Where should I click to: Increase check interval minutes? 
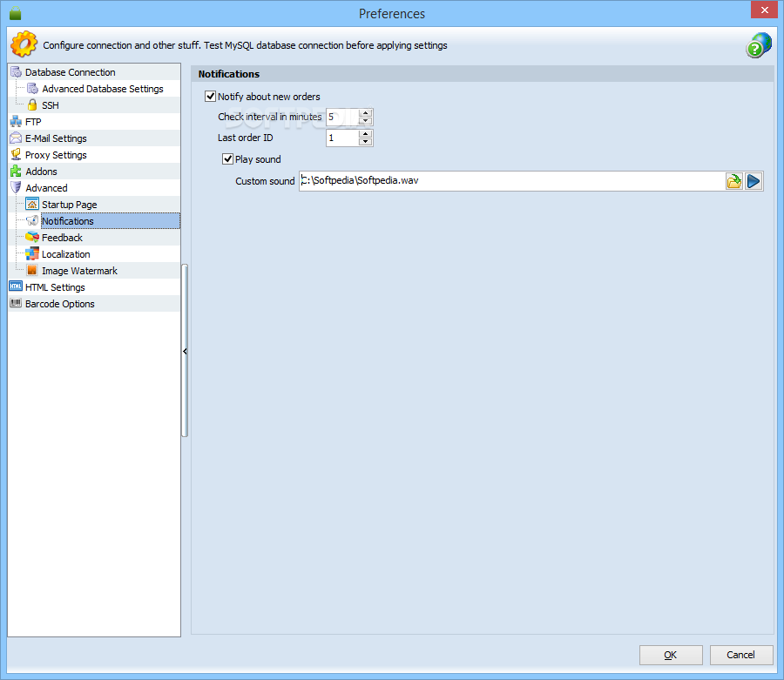click(x=366, y=113)
